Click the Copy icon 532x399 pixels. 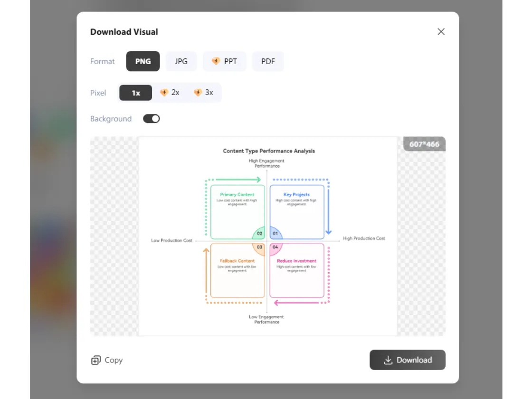96,360
